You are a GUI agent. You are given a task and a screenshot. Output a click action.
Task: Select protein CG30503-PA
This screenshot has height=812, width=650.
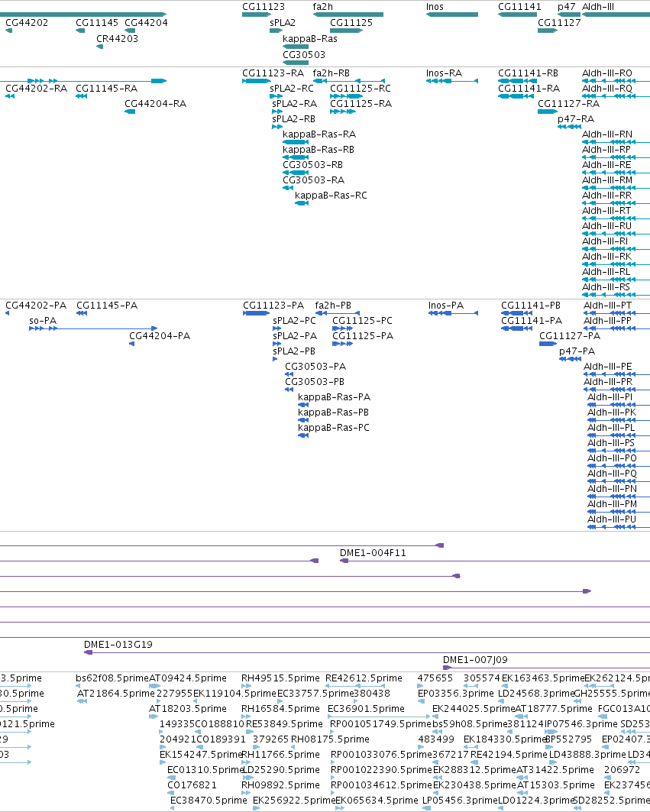[315, 367]
